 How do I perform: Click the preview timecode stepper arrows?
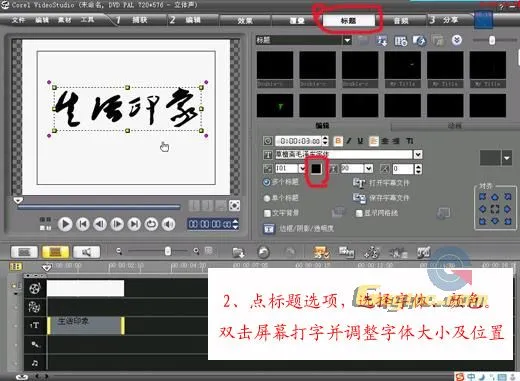(235, 224)
